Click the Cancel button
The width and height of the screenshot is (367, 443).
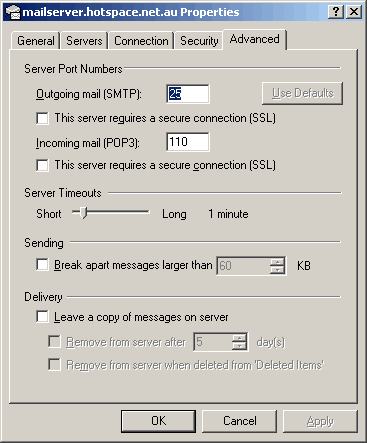(x=240, y=421)
